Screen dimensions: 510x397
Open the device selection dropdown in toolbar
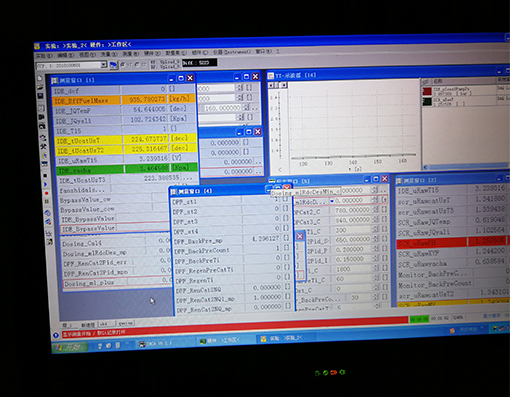pos(104,65)
